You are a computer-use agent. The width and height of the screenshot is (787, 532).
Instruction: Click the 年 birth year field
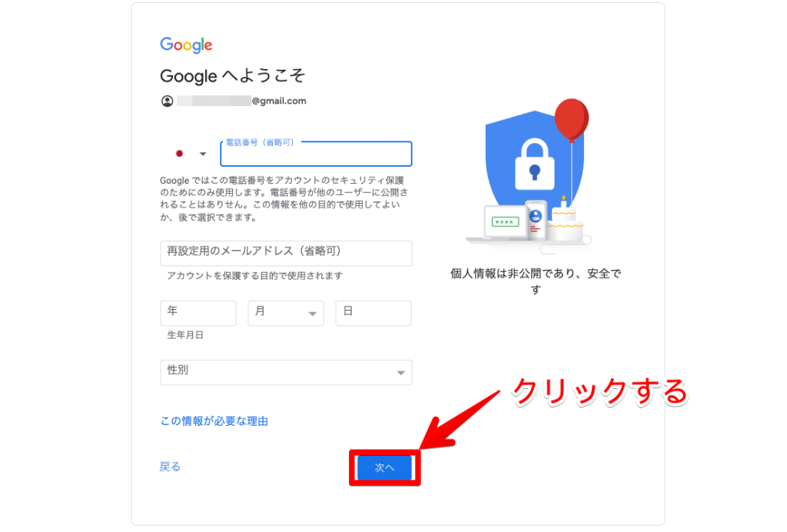tap(198, 313)
